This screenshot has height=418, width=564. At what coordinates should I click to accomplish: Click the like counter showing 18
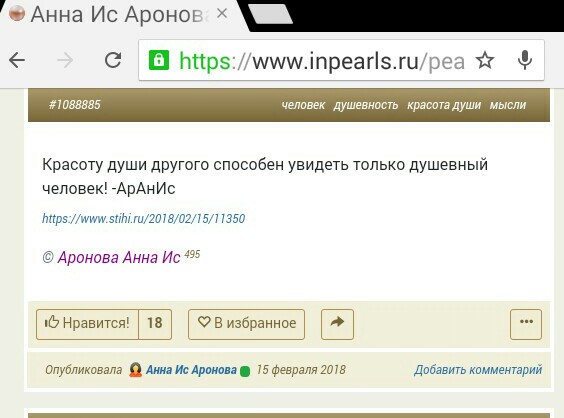[155, 324]
